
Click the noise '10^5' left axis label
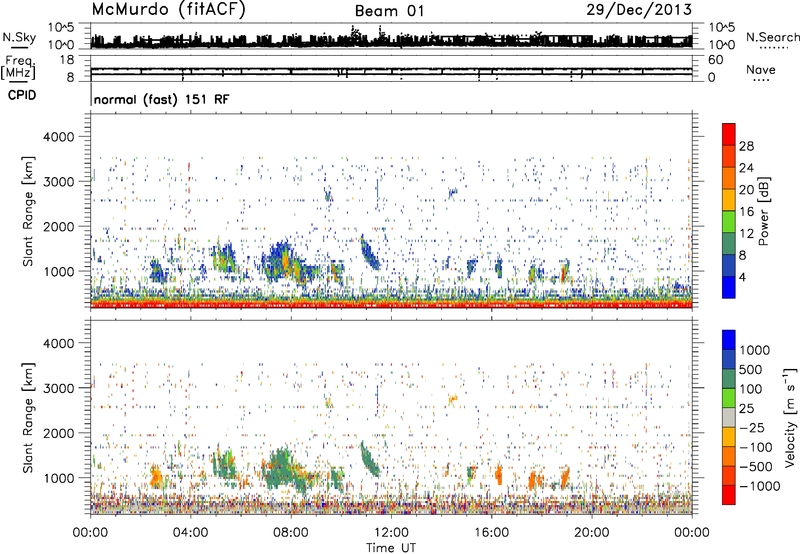(61, 27)
